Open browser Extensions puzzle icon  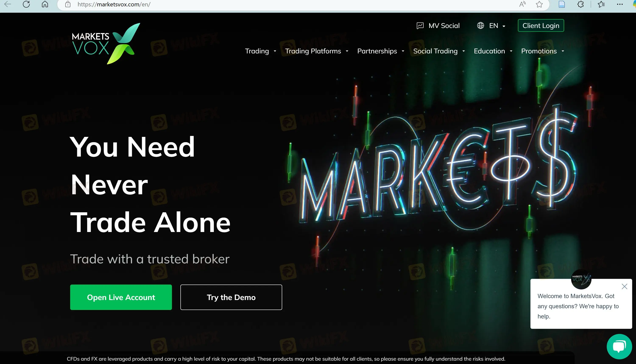[580, 4]
